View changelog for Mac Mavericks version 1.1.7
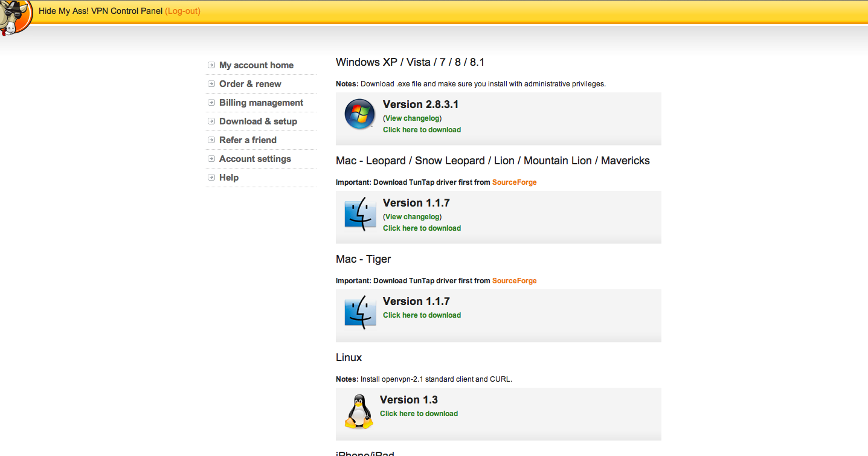The height and width of the screenshot is (456, 868). pos(412,217)
